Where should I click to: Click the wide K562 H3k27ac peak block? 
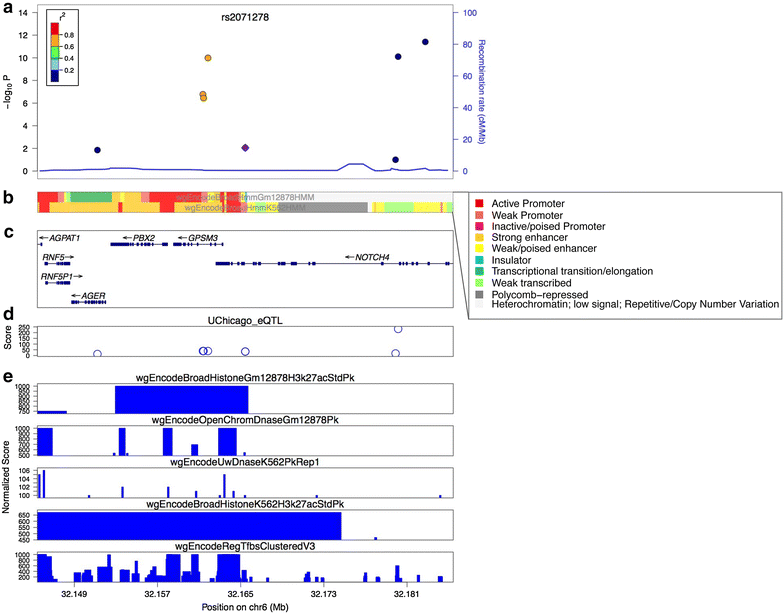pos(190,526)
